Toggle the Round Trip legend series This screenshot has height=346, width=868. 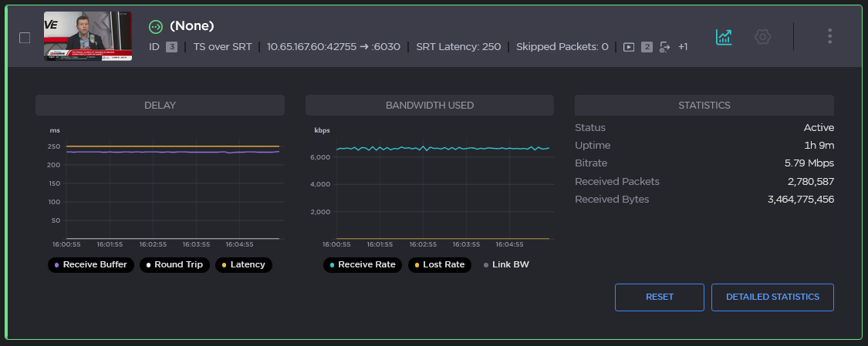(x=174, y=264)
